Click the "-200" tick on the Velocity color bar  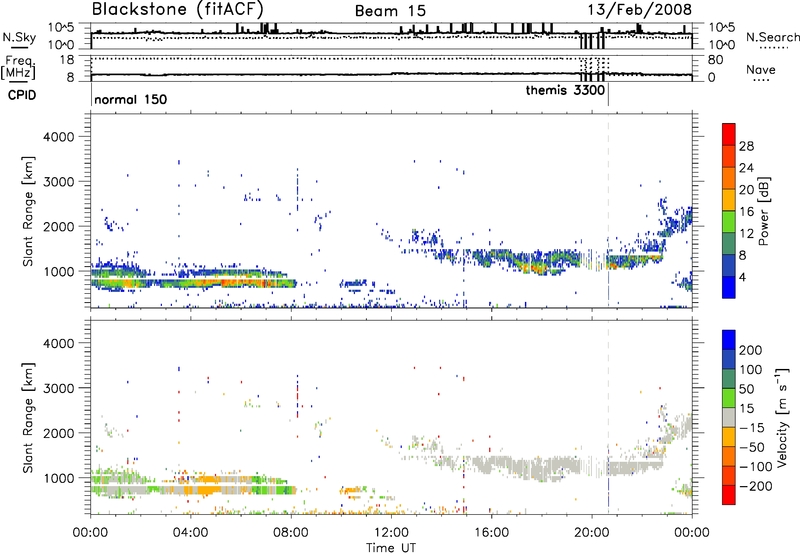pos(755,486)
